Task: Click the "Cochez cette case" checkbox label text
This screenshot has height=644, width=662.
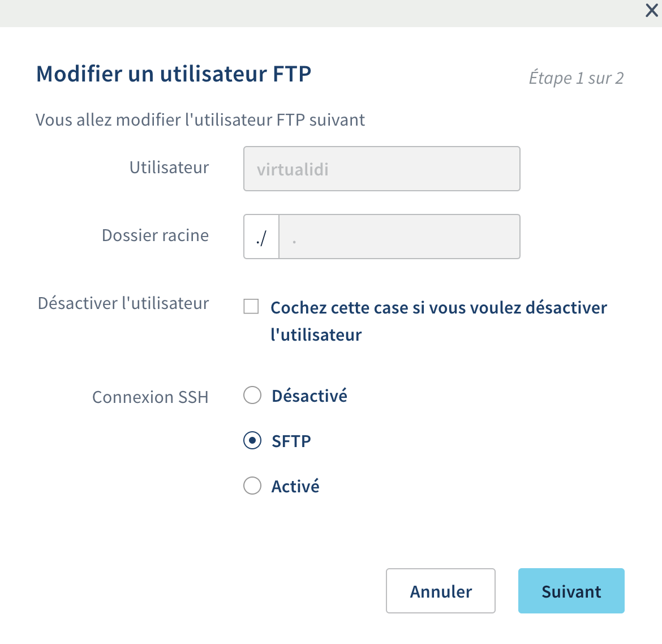Action: click(439, 308)
